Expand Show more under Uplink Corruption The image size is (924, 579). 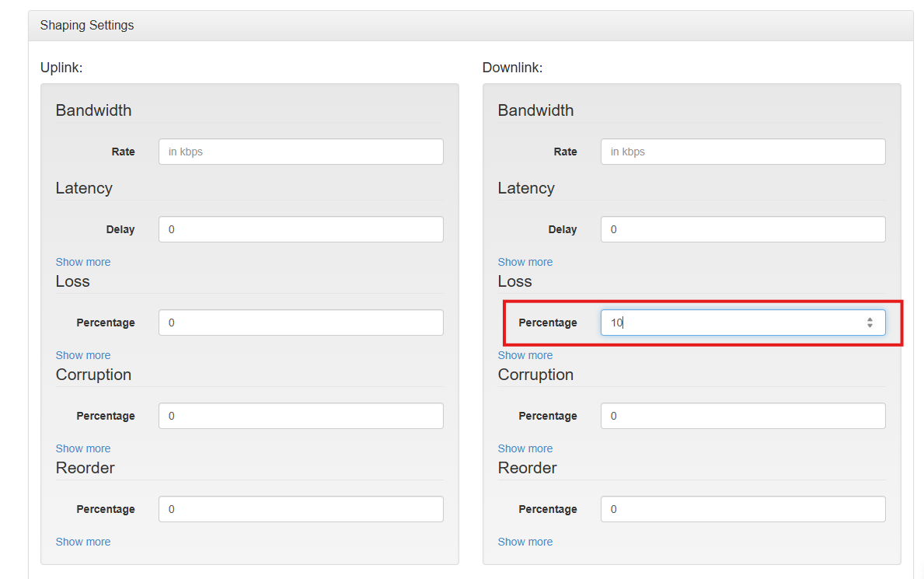83,448
